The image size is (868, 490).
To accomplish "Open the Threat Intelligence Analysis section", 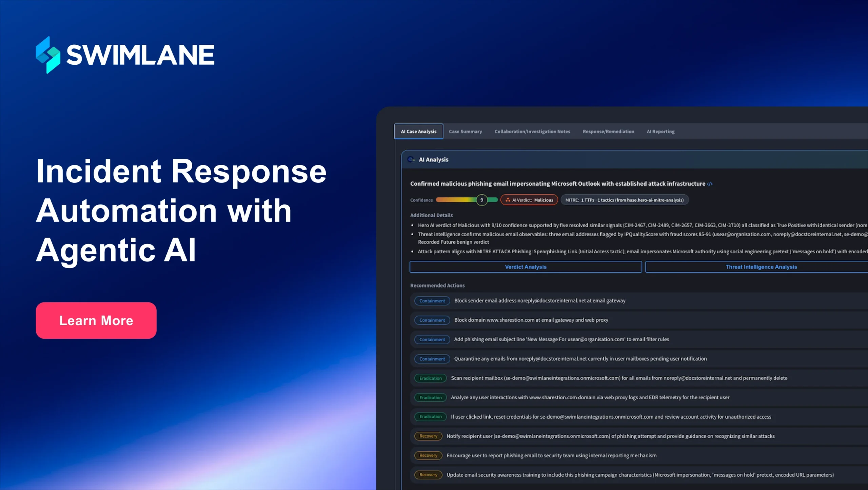I will click(x=761, y=267).
